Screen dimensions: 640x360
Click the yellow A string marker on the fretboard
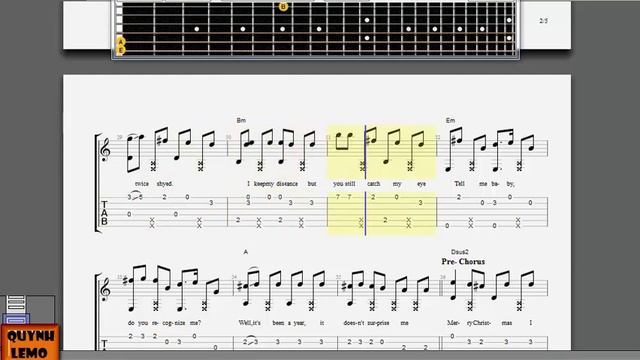pyautogui.click(x=121, y=42)
